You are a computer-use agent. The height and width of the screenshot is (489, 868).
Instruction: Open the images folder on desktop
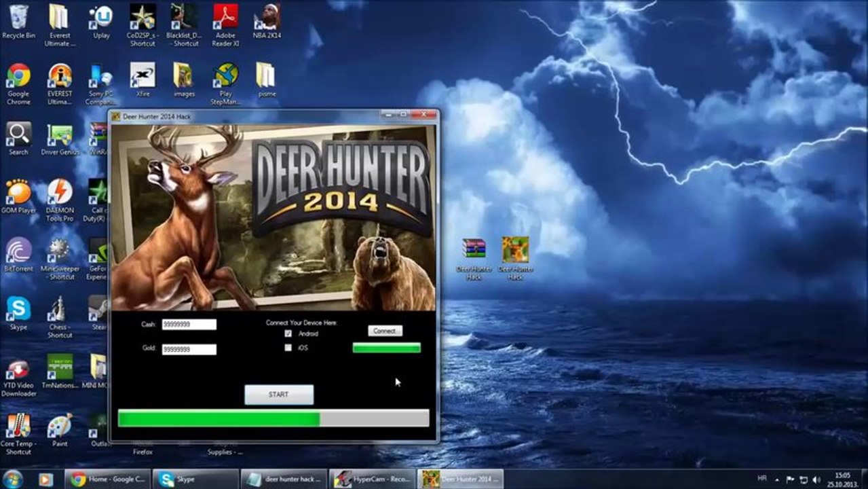tap(184, 80)
